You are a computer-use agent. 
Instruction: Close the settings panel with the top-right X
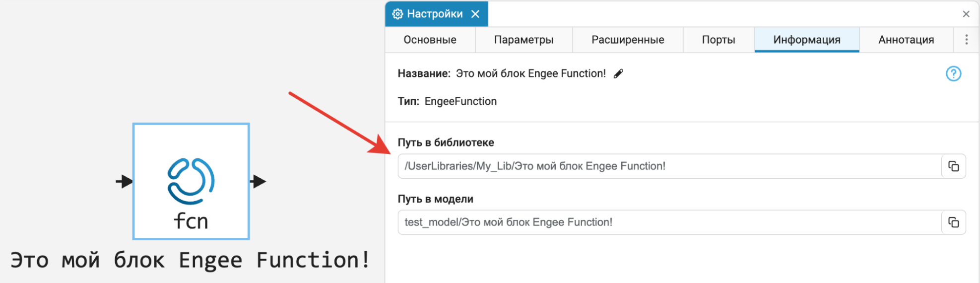[966, 14]
